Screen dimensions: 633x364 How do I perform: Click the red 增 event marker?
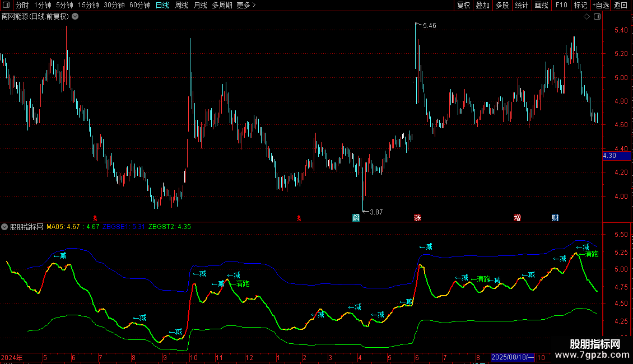tap(517, 218)
